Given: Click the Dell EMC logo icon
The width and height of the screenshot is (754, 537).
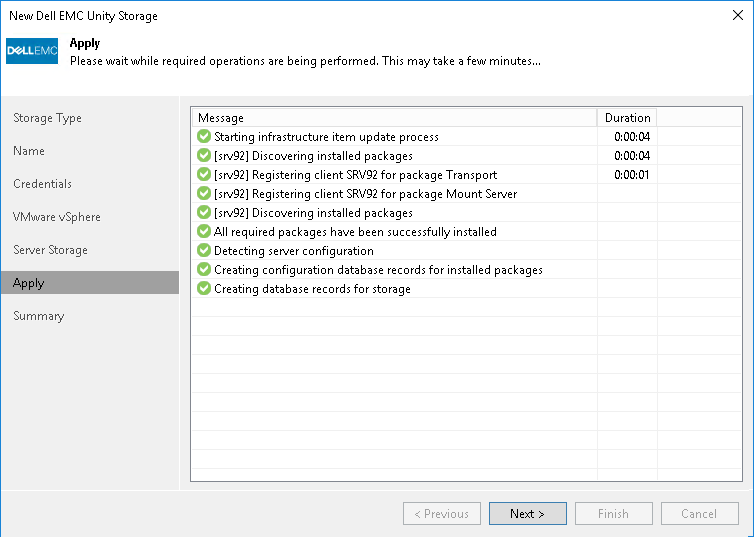Looking at the screenshot, I should click(32, 51).
